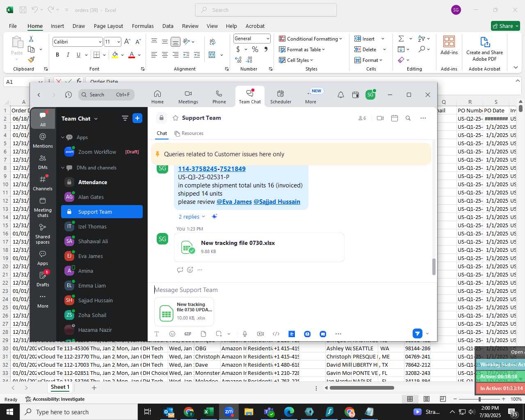The width and height of the screenshot is (525, 420).
Task: Expand the 2 replies thread
Action: pyautogui.click(x=192, y=217)
